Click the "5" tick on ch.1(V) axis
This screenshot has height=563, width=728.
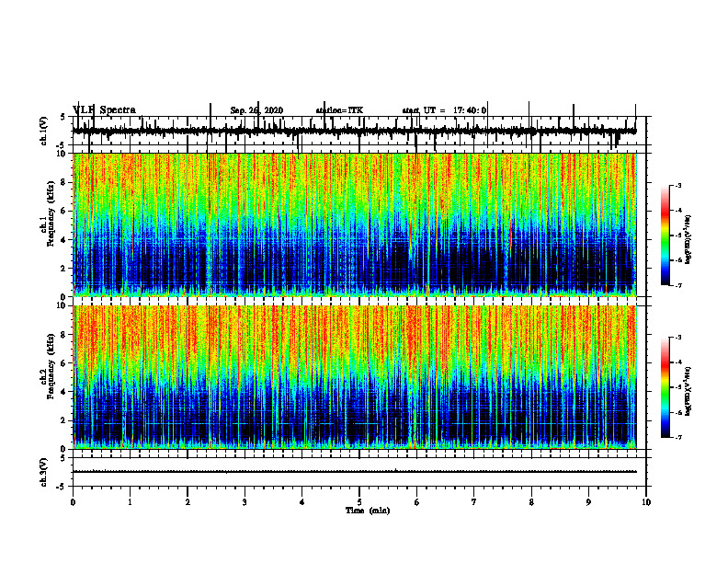63,117
